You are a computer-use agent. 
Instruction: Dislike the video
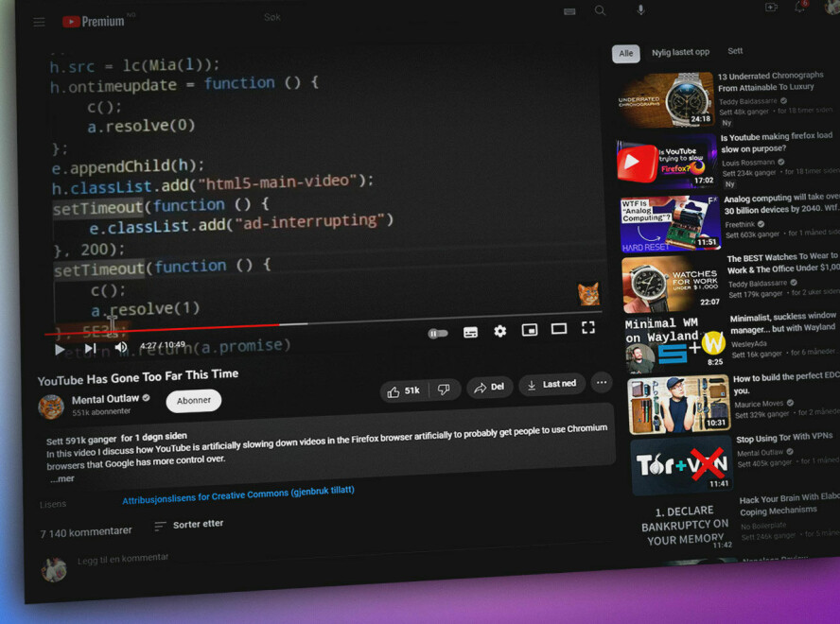tap(444, 390)
